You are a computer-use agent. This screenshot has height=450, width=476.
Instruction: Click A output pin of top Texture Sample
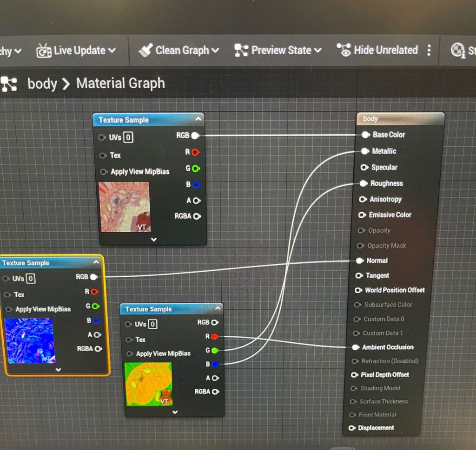click(x=197, y=201)
